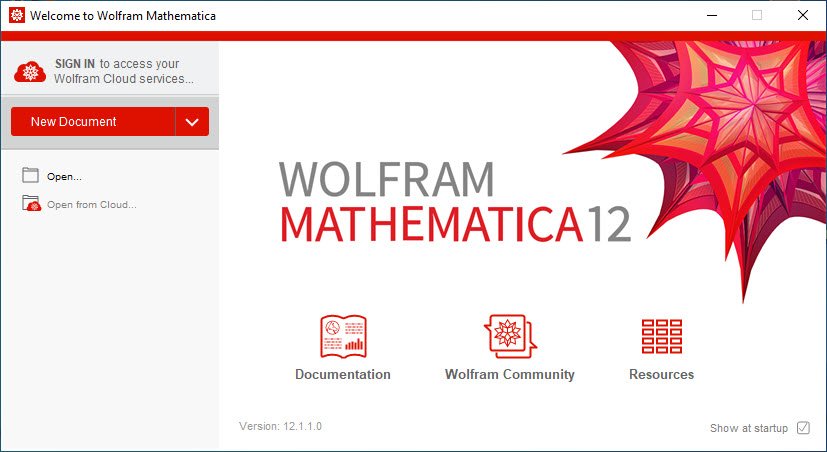Screen dimensions: 827x452
Task: Open the Wolfram Community icon
Action: [x=509, y=336]
